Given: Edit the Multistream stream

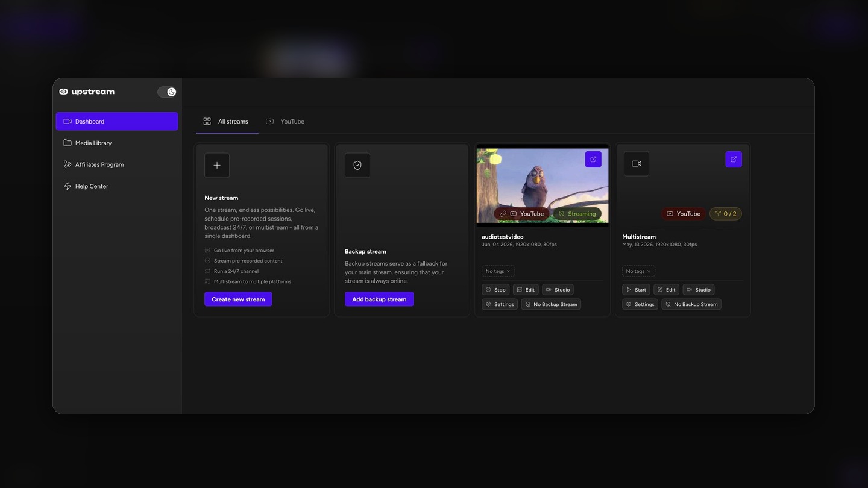Looking at the screenshot, I should click(x=666, y=290).
